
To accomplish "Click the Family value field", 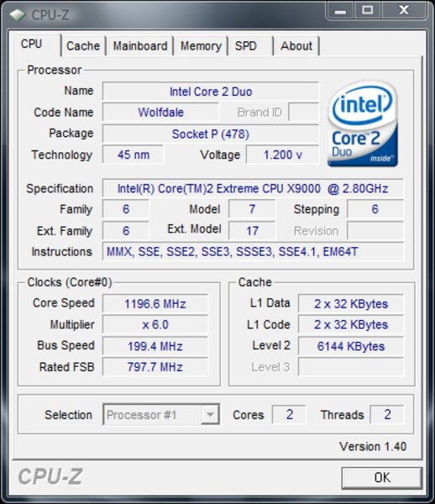I will tap(126, 209).
